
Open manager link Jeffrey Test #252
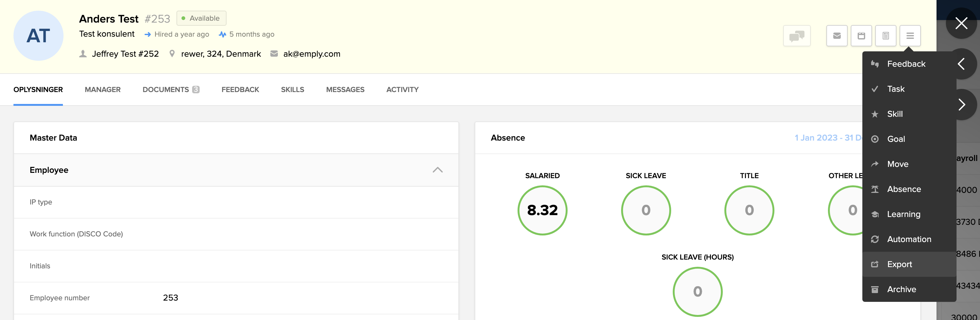(x=125, y=54)
